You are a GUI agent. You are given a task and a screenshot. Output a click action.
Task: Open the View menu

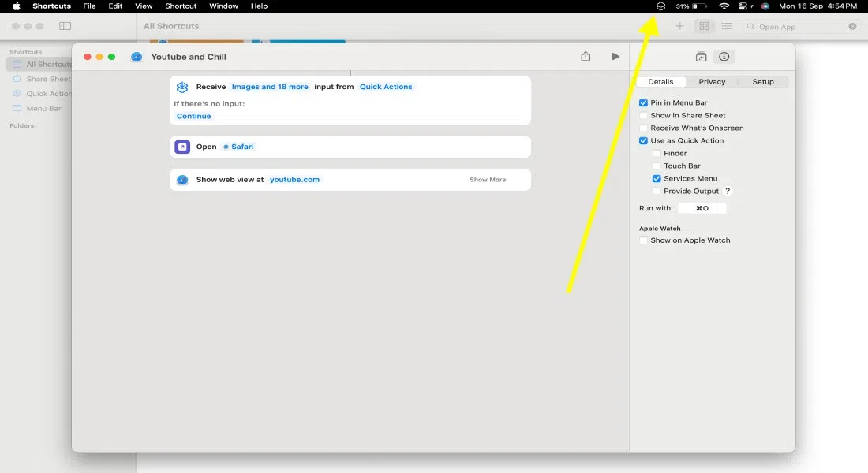tap(144, 6)
